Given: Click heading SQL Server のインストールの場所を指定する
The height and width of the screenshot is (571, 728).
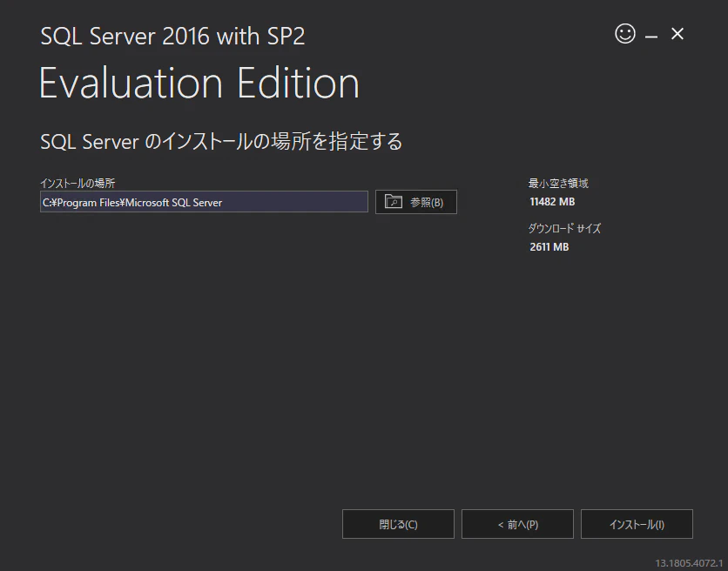Looking at the screenshot, I should tap(221, 141).
